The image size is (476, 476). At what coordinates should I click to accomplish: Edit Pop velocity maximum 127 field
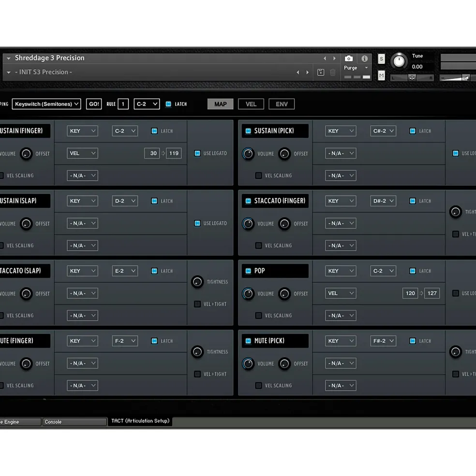tap(432, 293)
